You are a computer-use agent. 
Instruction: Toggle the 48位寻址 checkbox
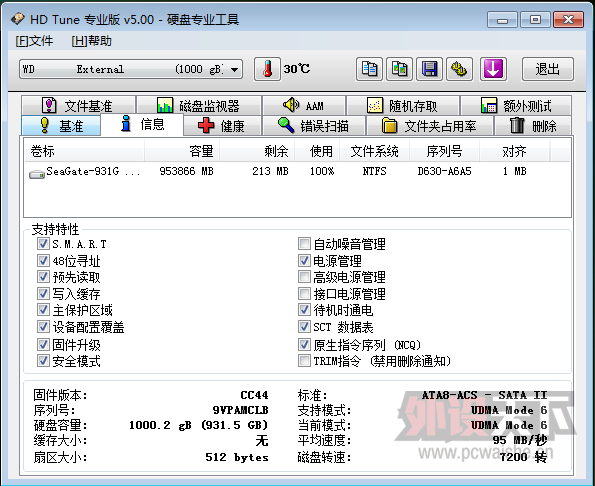[x=43, y=261]
